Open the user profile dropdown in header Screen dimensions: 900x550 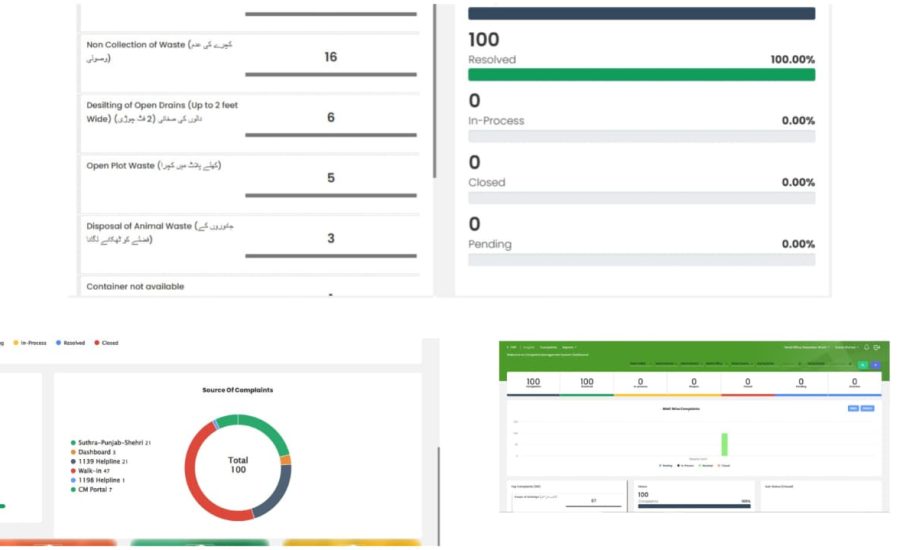click(x=842, y=347)
